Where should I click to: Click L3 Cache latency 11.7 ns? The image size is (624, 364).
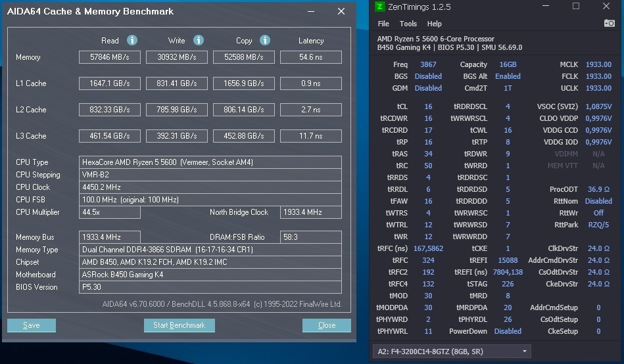click(311, 135)
